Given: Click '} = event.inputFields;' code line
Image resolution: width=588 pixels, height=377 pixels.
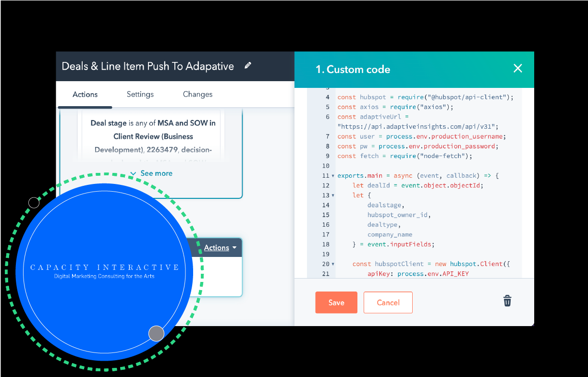Looking at the screenshot, I should 393,244.
